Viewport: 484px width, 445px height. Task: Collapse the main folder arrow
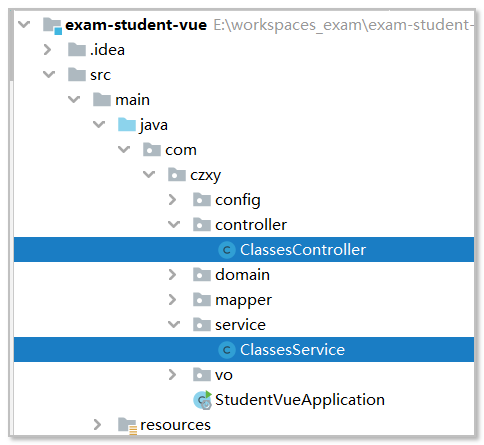(x=74, y=100)
